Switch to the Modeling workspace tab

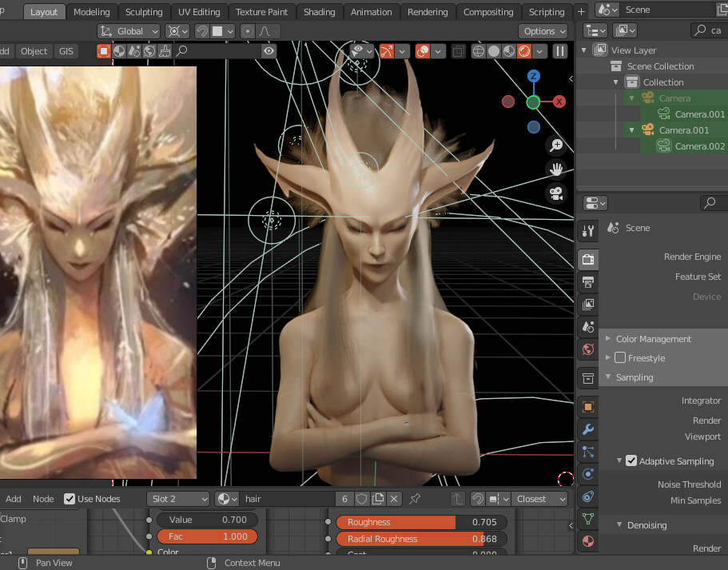click(91, 12)
